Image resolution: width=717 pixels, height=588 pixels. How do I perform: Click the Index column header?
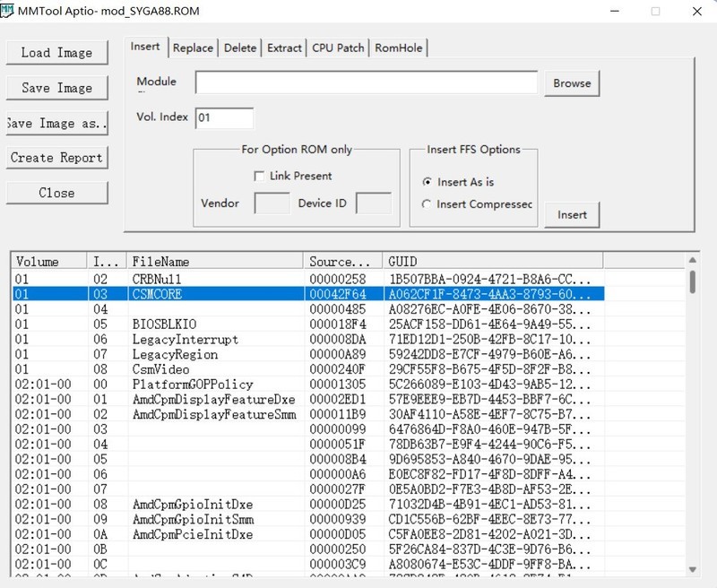107,262
